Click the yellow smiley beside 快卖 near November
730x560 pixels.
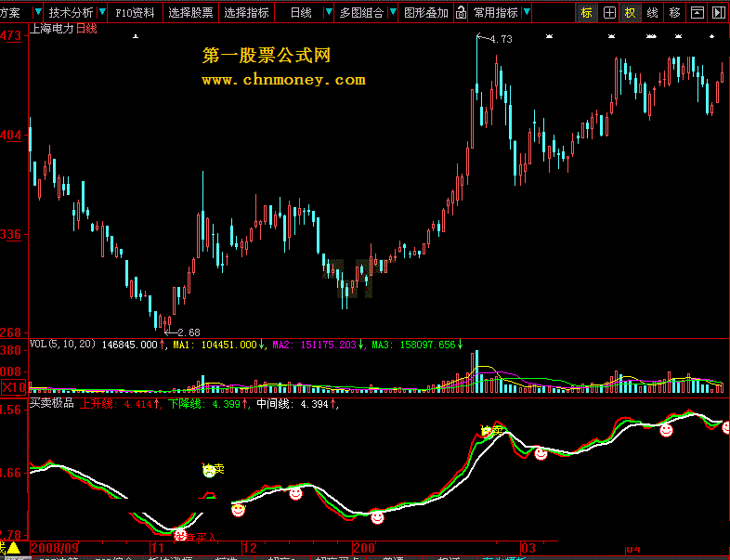click(209, 471)
